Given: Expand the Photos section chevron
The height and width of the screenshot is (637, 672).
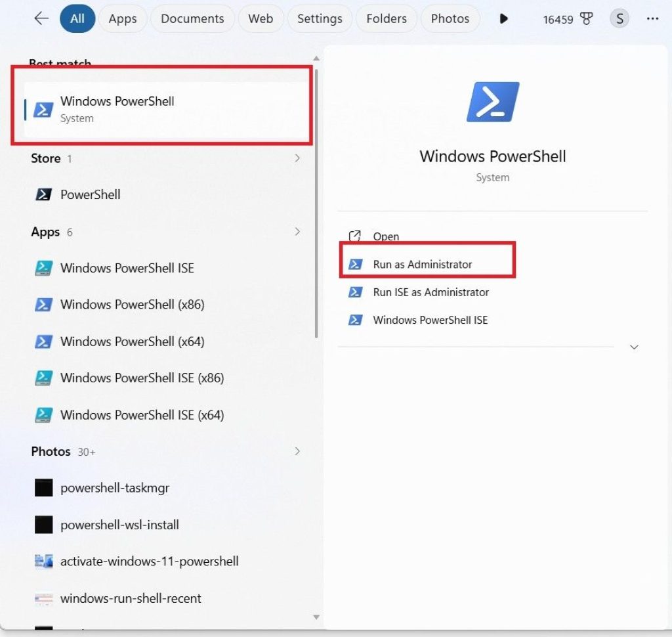Looking at the screenshot, I should coord(297,451).
